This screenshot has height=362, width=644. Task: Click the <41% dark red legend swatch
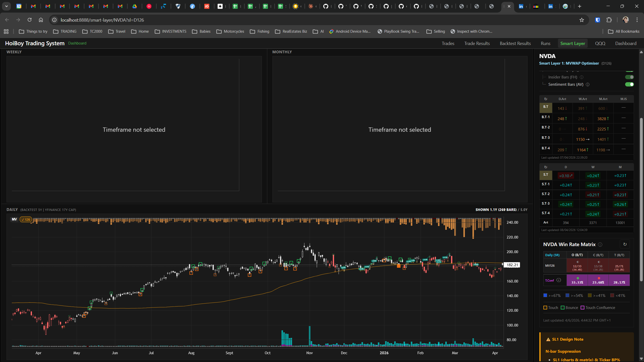click(612, 295)
